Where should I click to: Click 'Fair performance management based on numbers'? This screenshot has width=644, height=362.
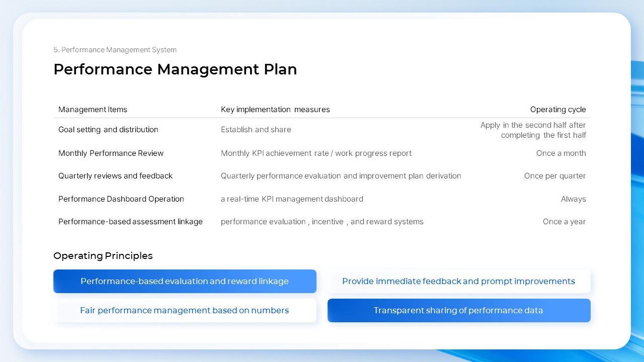(185, 310)
